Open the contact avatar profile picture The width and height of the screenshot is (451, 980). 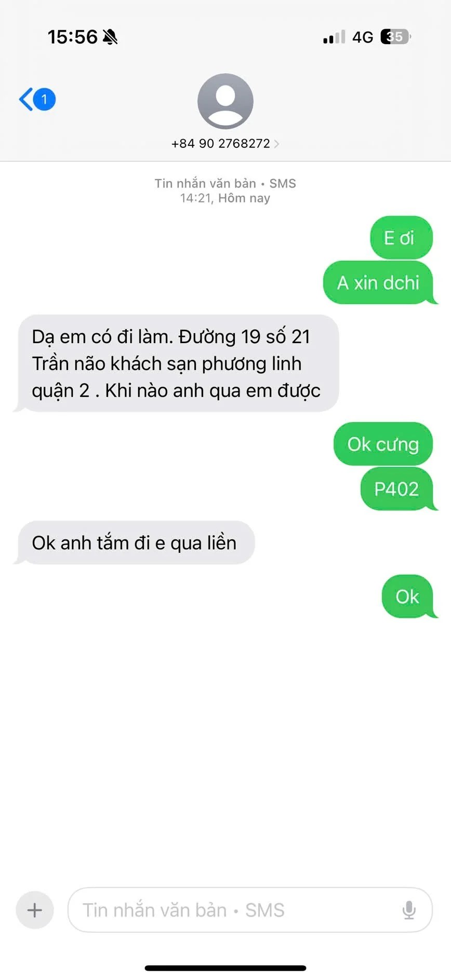[x=225, y=101]
